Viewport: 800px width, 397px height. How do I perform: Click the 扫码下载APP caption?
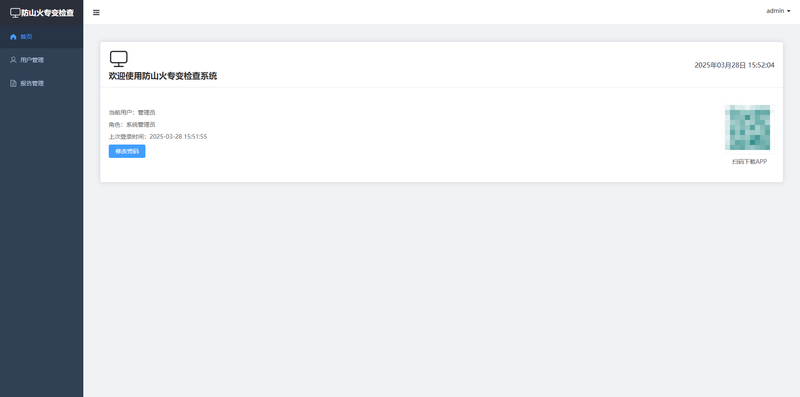(749, 162)
